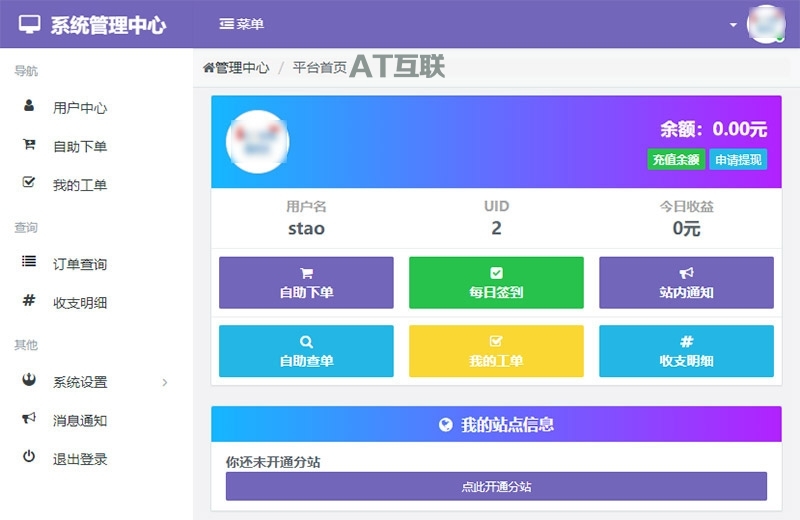Select the 我的工单 check icon in sidebar
Screen dimensions: 800x520
coord(29,182)
